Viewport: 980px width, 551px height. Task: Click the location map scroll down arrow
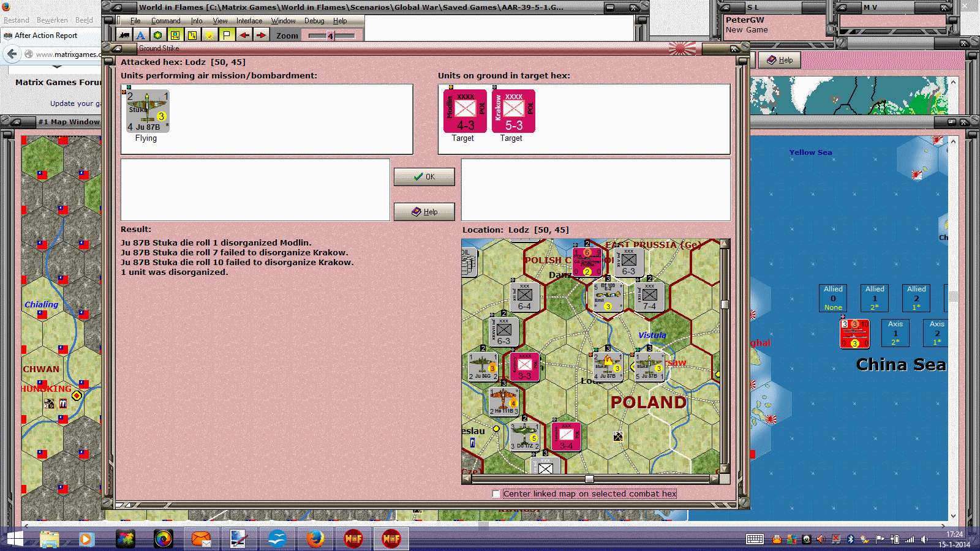[x=725, y=469]
